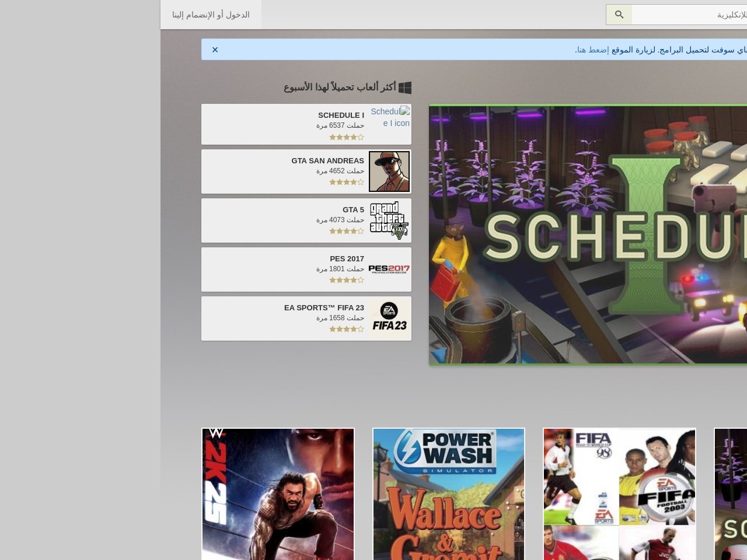Click SCHEDULE I star rating
Image resolution: width=747 pixels, height=560 pixels.
point(347,137)
